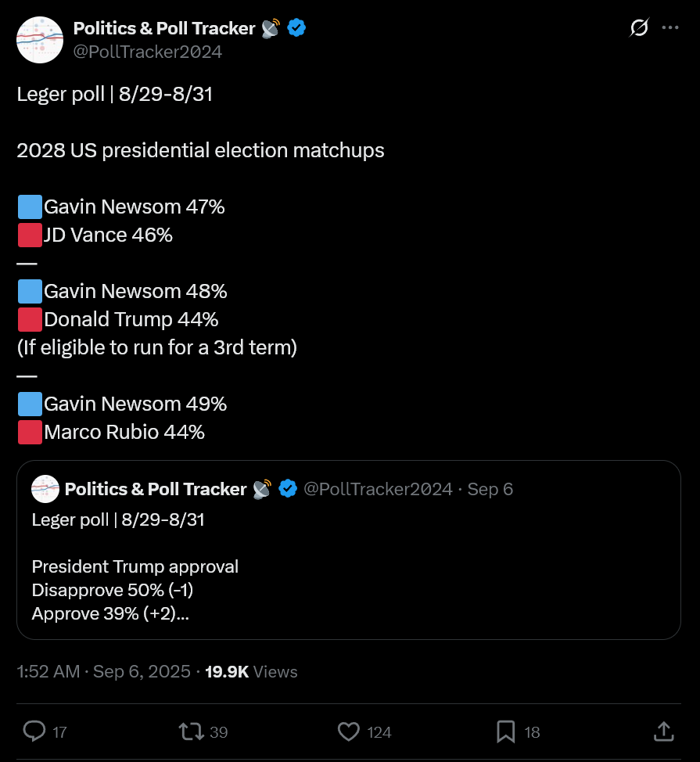Bookmark this post
Image resolution: width=700 pixels, height=762 pixels.
[506, 731]
